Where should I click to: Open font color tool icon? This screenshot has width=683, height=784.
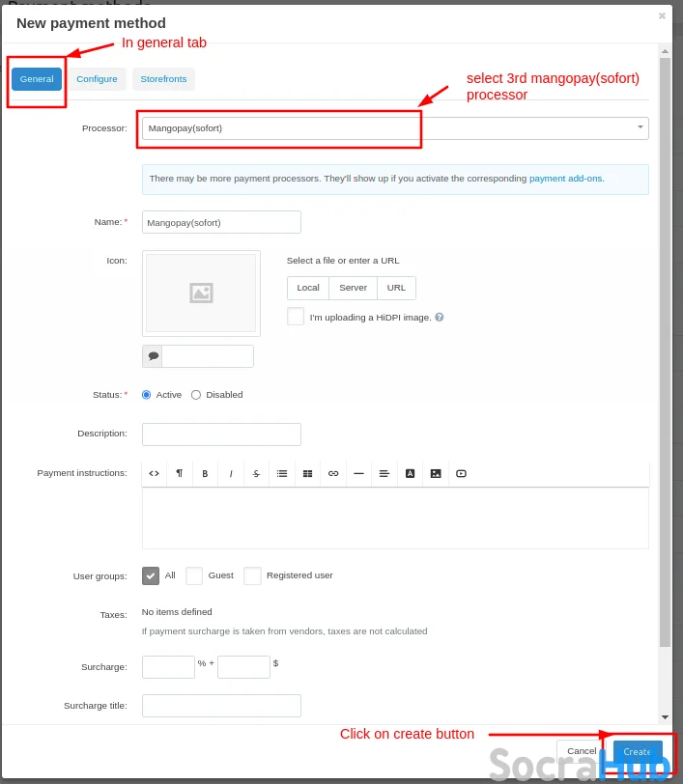pyautogui.click(x=410, y=473)
